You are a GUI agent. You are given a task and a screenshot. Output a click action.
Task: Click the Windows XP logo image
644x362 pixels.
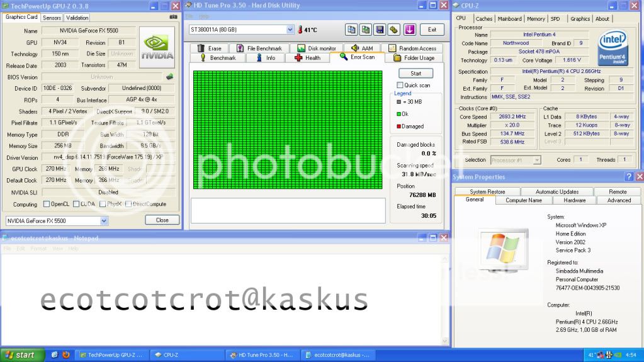503,250
